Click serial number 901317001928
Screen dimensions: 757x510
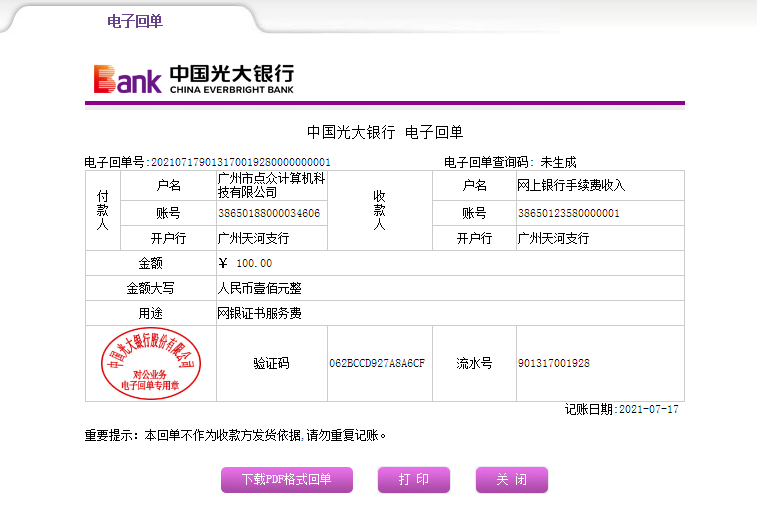click(554, 363)
